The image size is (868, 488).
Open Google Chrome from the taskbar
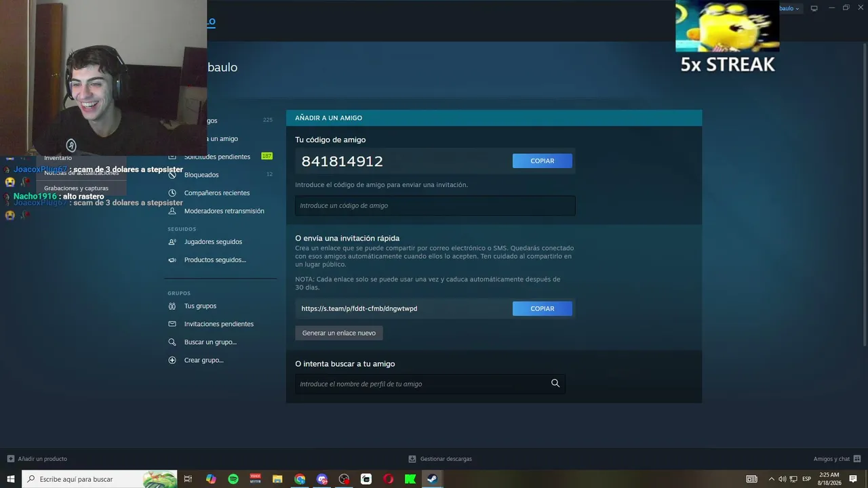tap(300, 479)
